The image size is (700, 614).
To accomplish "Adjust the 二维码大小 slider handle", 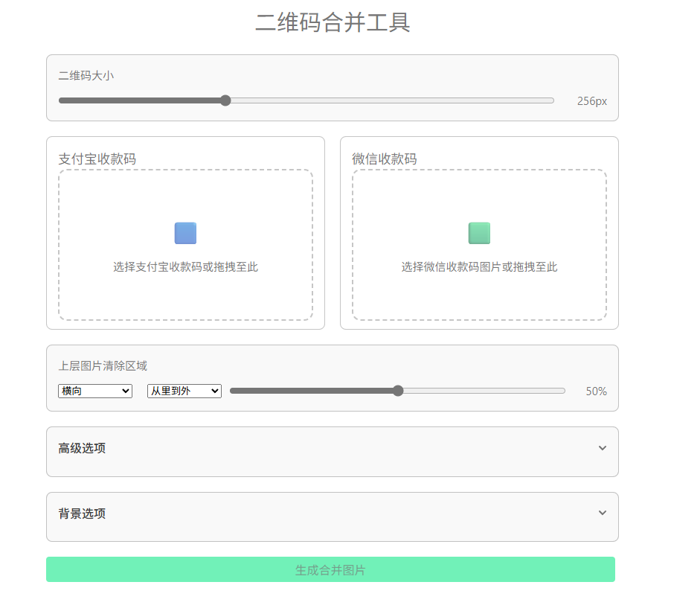I will 225,100.
